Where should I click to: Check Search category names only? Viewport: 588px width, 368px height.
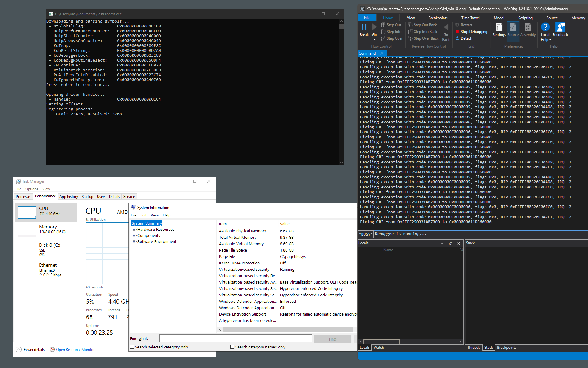(233, 347)
